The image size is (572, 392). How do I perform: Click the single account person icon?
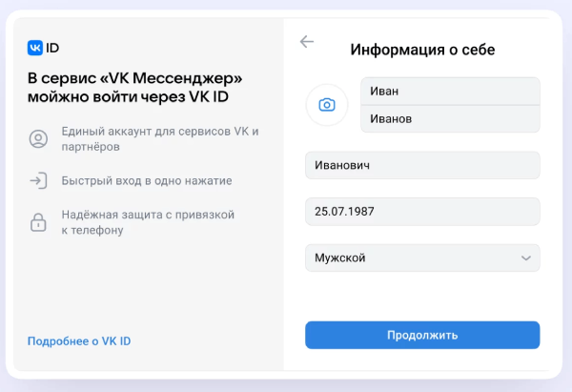point(38,139)
